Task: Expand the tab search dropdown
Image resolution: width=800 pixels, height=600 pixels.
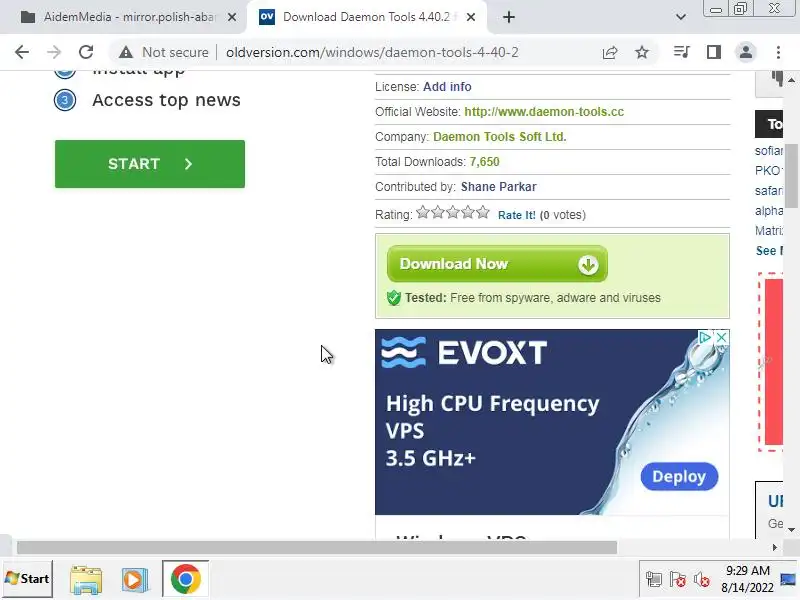Action: click(x=681, y=17)
